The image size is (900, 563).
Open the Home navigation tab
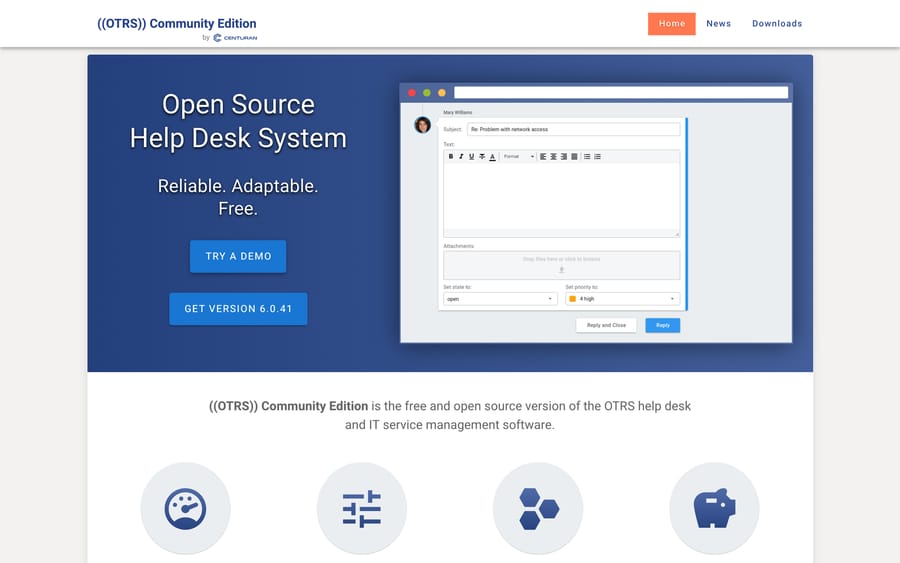(x=672, y=24)
